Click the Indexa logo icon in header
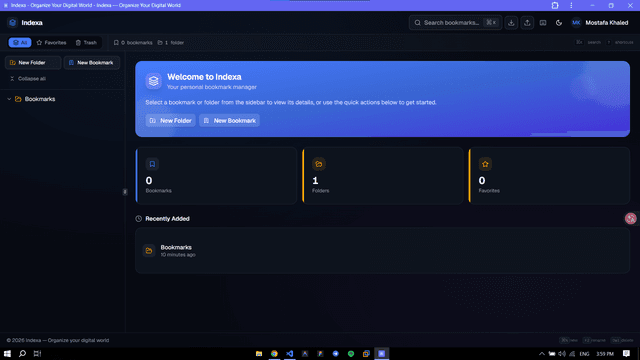640x360 pixels. (x=12, y=23)
